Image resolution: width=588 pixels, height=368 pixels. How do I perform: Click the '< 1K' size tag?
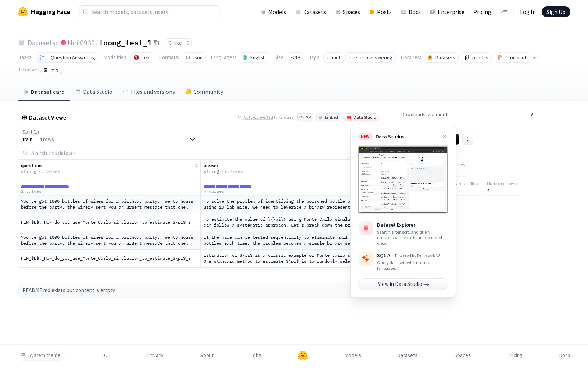click(x=296, y=57)
